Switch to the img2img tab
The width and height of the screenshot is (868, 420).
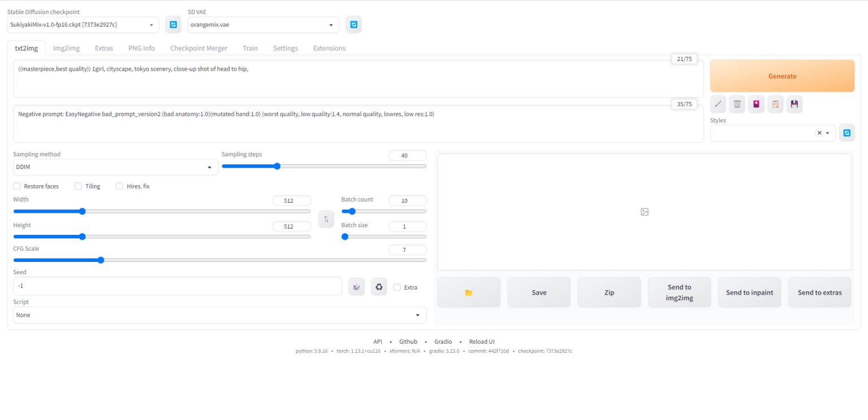pos(66,48)
